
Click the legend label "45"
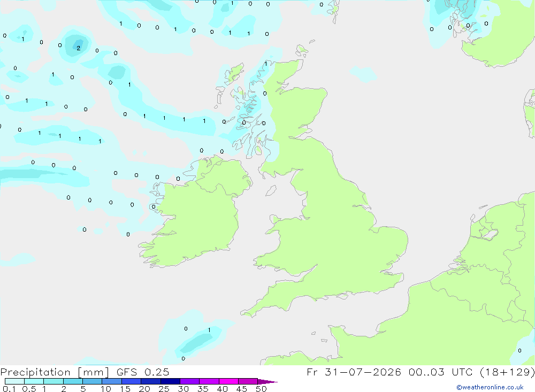242,389
